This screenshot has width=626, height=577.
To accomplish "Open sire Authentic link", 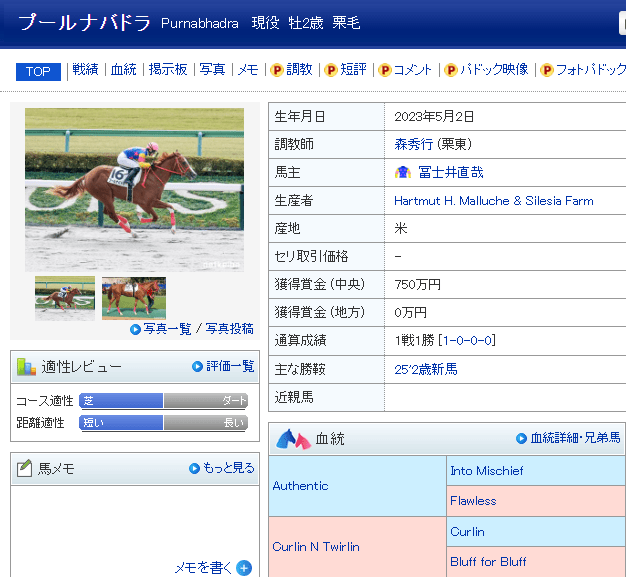I will 300,486.
